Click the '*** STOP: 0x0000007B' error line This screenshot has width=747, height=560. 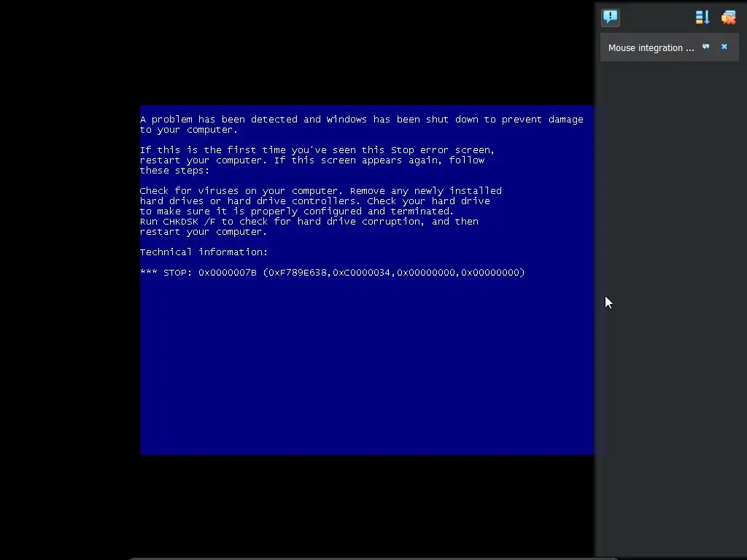tap(332, 273)
